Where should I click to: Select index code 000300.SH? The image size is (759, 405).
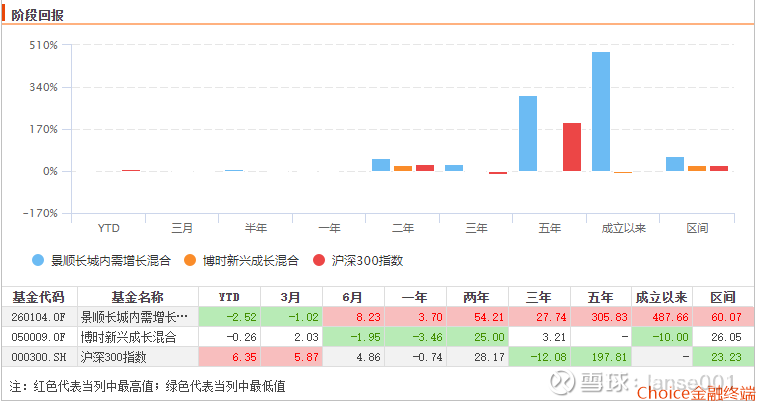tap(39, 357)
